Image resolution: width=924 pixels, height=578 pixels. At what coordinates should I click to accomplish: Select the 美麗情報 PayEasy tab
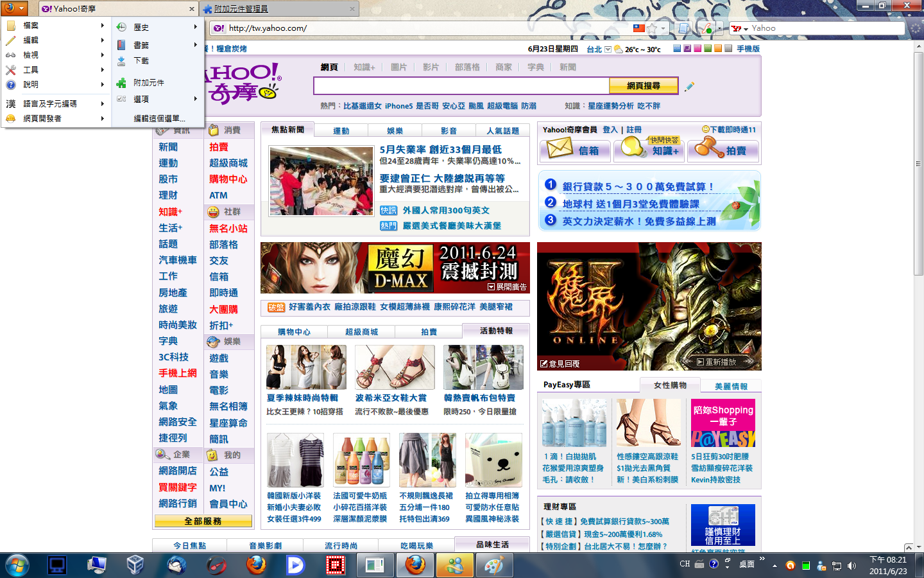tap(731, 386)
